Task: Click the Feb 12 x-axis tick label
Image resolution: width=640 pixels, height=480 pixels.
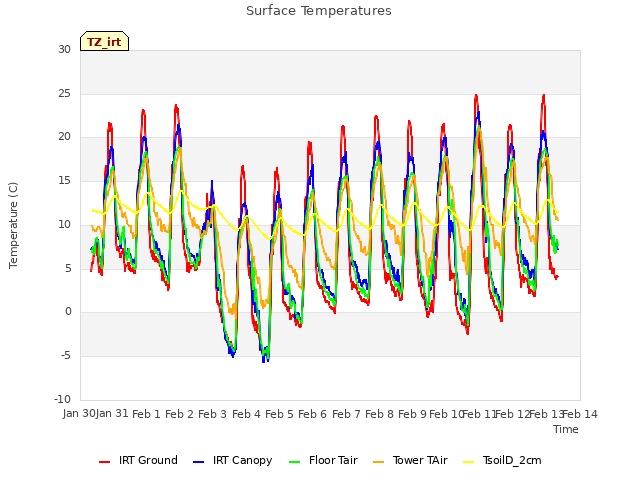Action: 512,414
